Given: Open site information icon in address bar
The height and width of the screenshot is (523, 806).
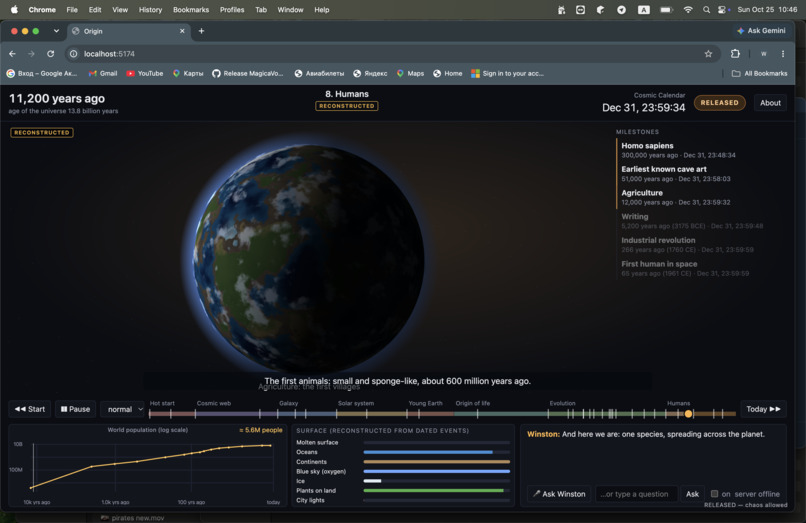Looking at the screenshot, I should click(74, 53).
